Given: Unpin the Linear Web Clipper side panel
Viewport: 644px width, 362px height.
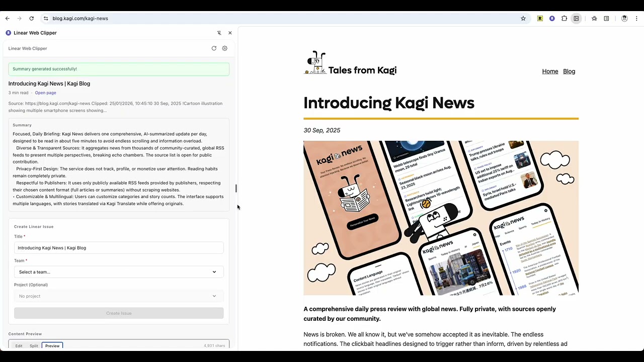Looking at the screenshot, I should point(219,33).
